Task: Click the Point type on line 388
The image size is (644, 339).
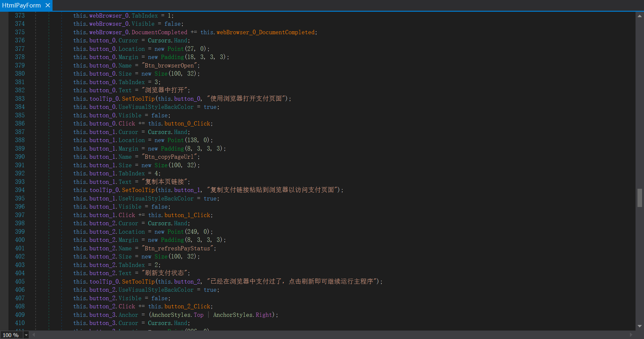Action: (x=176, y=140)
